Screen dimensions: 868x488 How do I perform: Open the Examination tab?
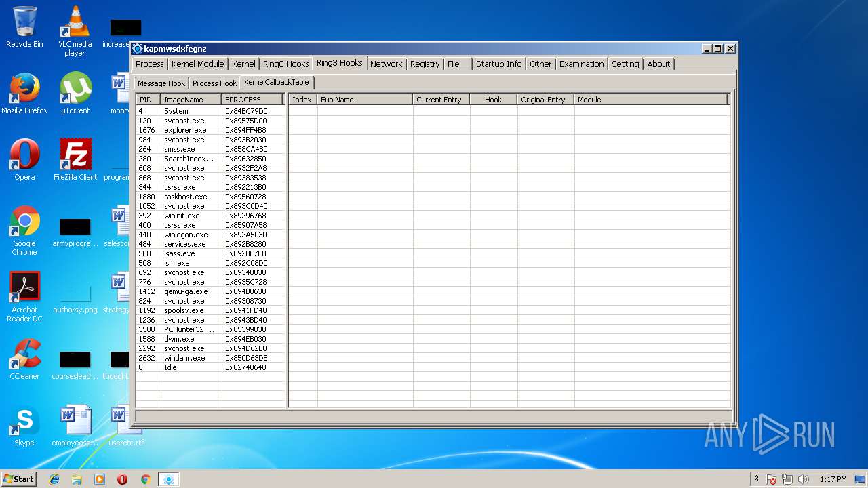point(581,64)
